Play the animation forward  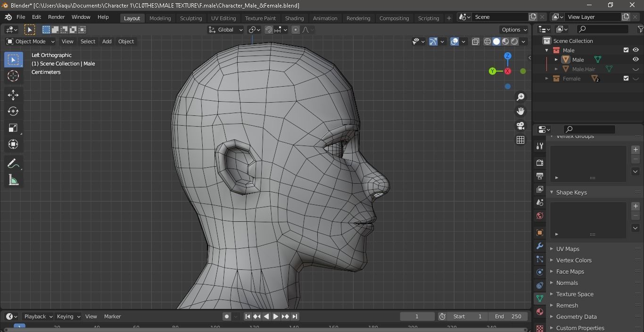pos(276,316)
